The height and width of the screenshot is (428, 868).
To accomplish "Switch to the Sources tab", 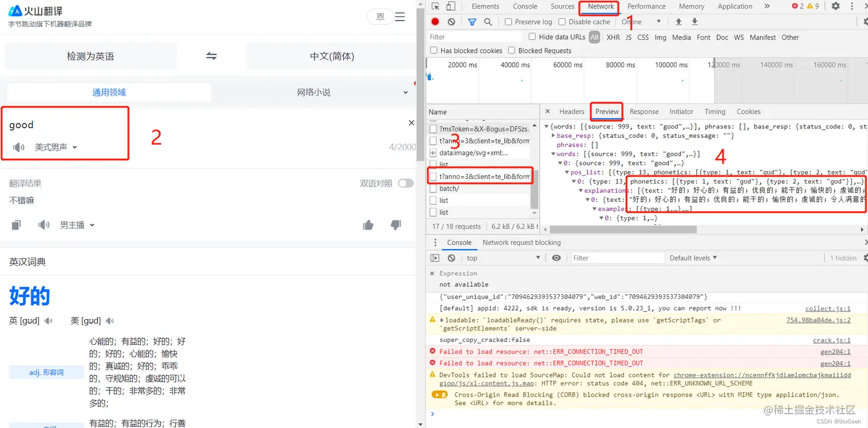I will click(563, 6).
